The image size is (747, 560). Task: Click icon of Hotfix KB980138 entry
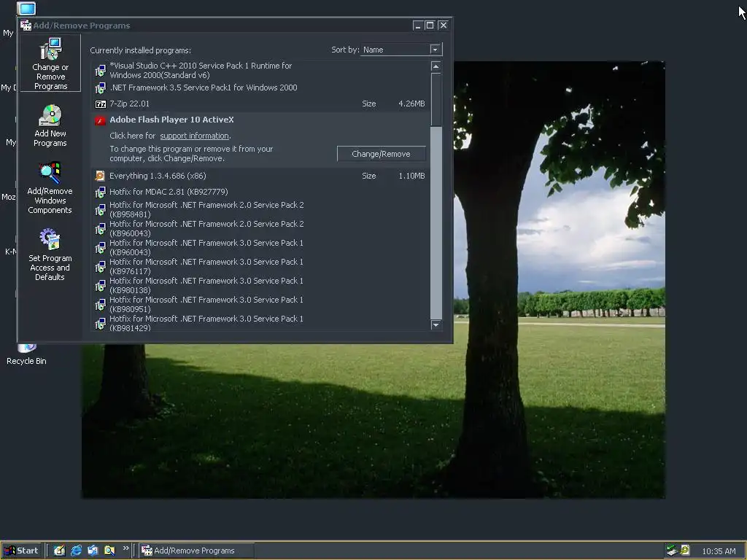pyautogui.click(x=100, y=286)
